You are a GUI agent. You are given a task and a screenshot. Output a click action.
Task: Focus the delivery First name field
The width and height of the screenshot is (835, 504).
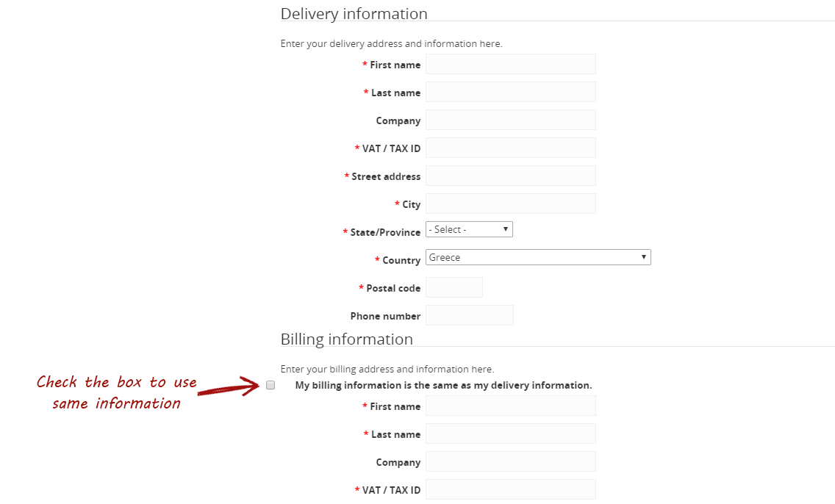tap(511, 64)
